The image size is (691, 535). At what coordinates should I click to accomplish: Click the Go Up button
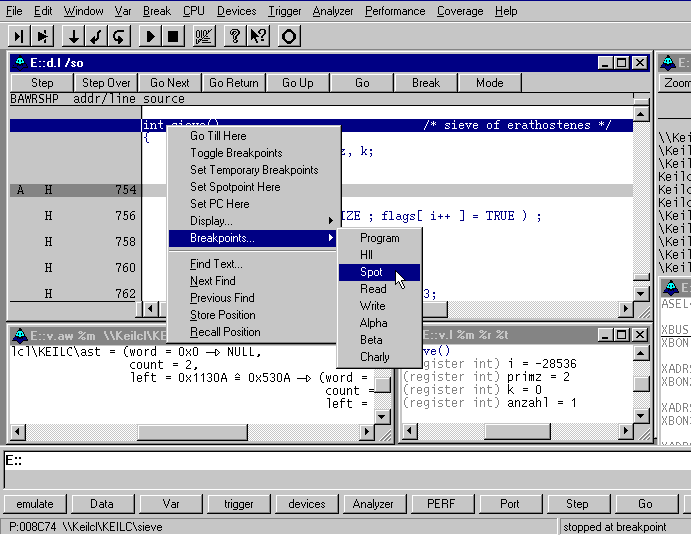(x=297, y=83)
